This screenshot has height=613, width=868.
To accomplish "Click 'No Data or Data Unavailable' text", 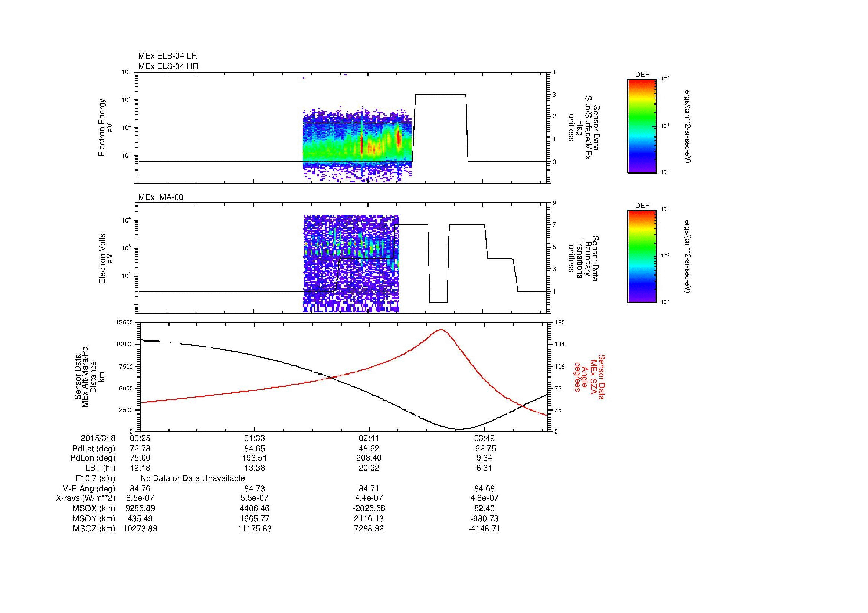I will pyautogui.click(x=193, y=478).
